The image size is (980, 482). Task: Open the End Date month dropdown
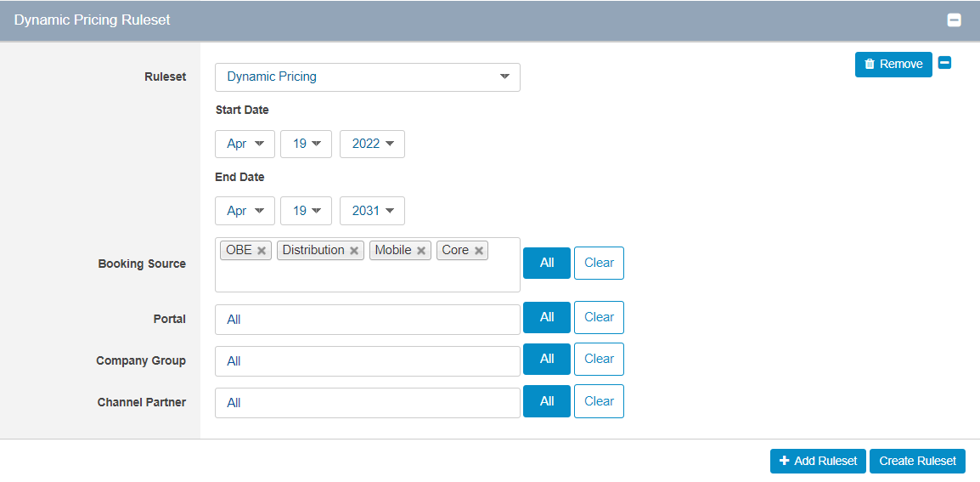[245, 211]
